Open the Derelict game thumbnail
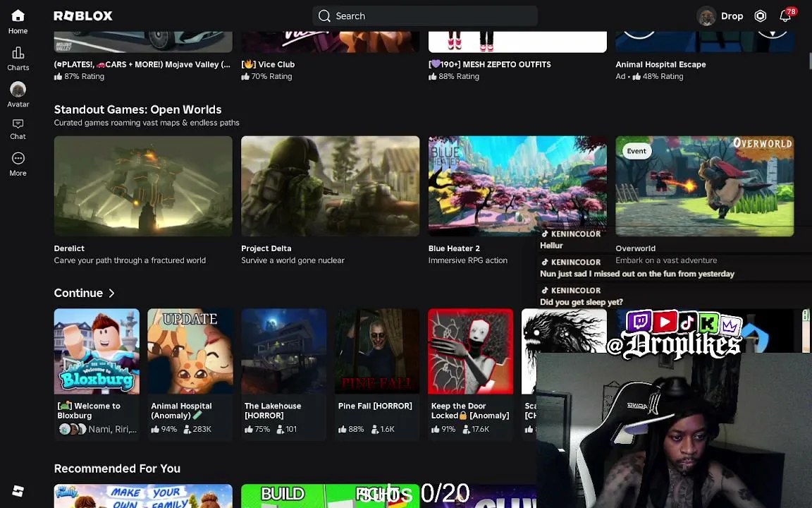The width and height of the screenshot is (812, 508). pyautogui.click(x=143, y=186)
